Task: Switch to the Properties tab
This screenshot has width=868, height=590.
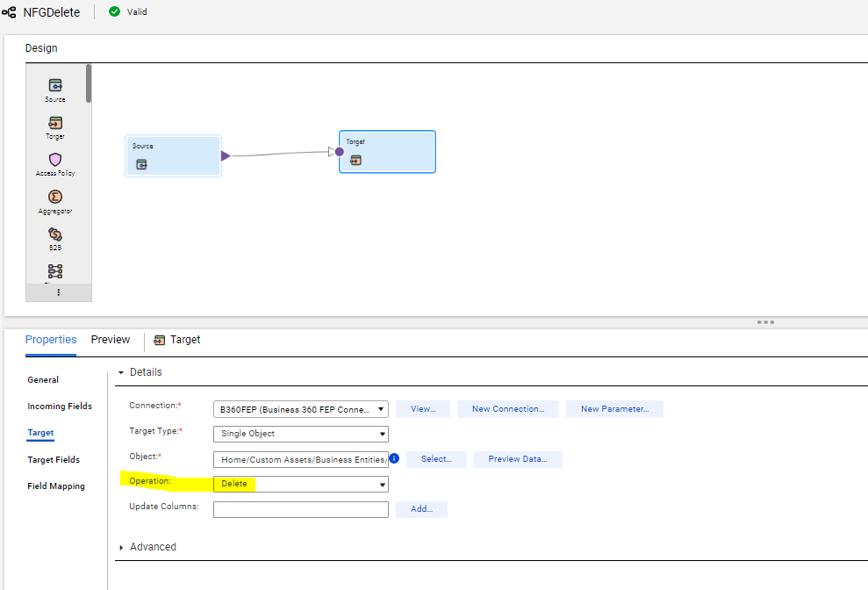Action: [x=51, y=340]
